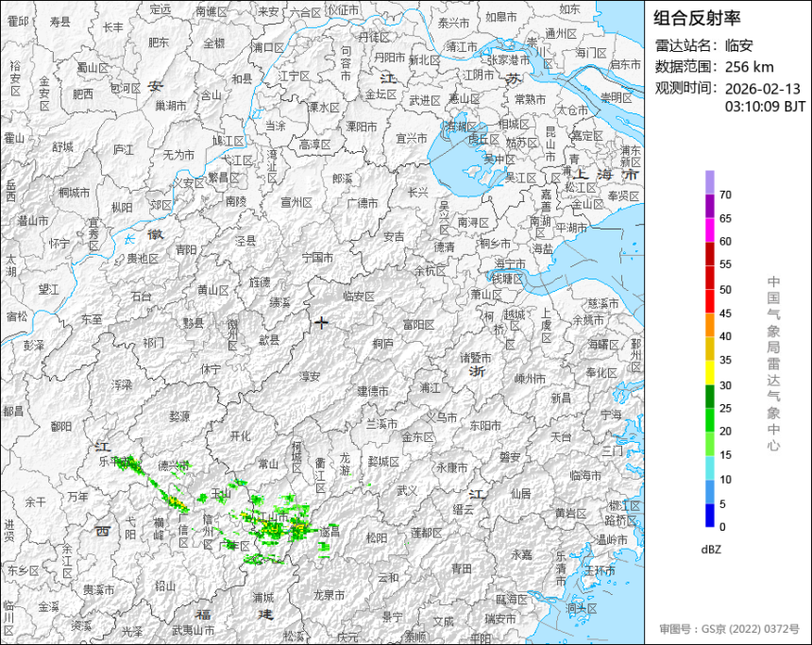
Task: Click the 溧阳市 map label
Action: point(362,127)
